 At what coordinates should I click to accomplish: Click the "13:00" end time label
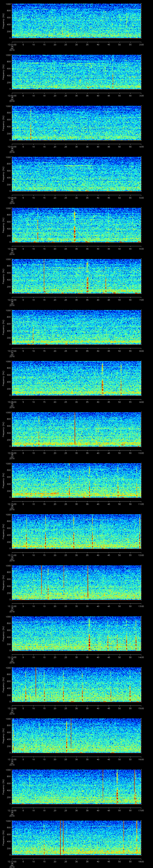[x=141, y=606]
